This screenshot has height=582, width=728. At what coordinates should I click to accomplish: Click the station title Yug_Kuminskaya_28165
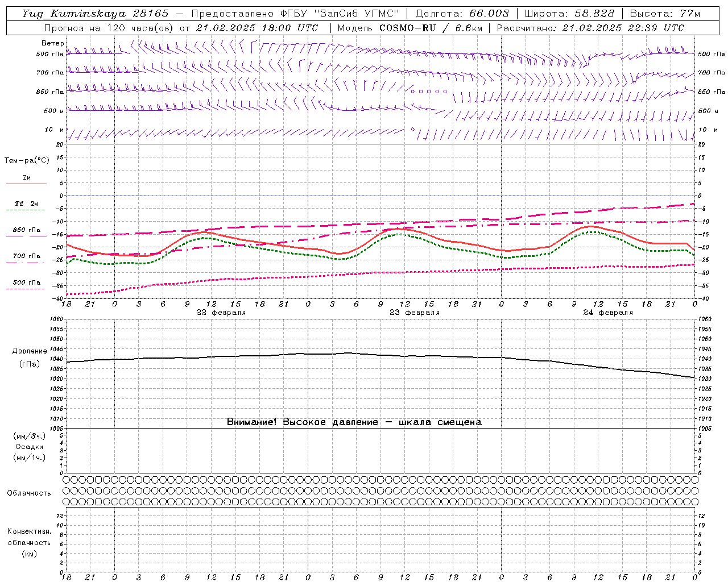tap(95, 14)
